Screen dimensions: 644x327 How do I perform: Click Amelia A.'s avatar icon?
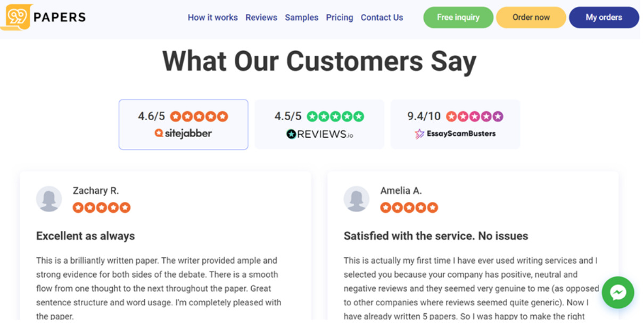(x=357, y=199)
